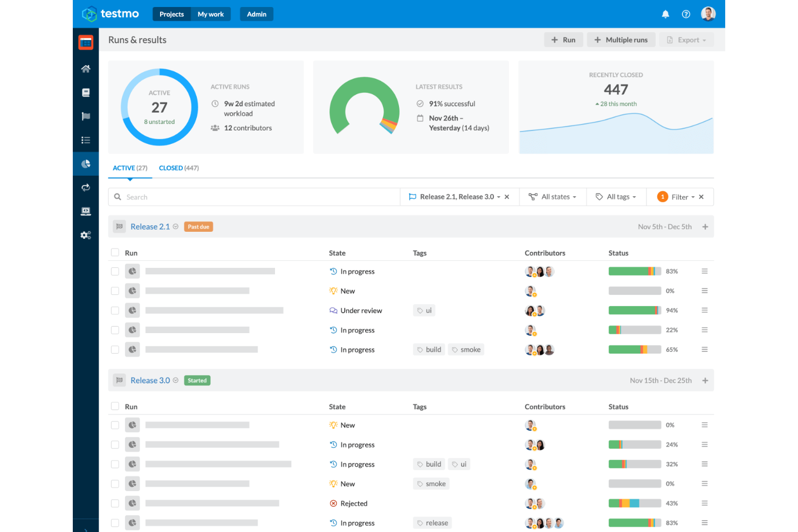Open the Home dashboard from the sidebar

coord(86,68)
